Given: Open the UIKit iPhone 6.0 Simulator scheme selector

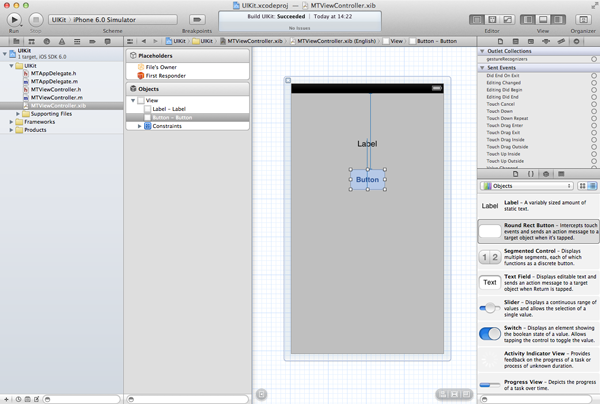Looking at the screenshot, I should coord(113,20).
